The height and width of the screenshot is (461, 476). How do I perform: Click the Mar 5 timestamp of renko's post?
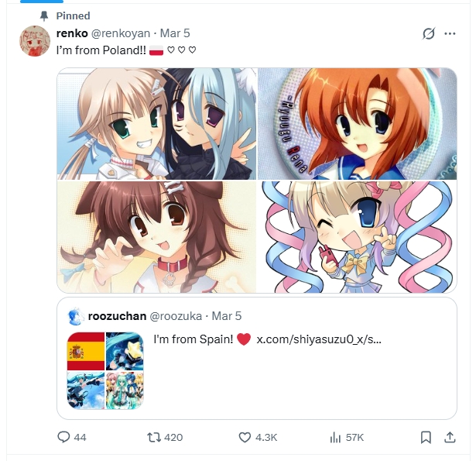click(x=175, y=33)
